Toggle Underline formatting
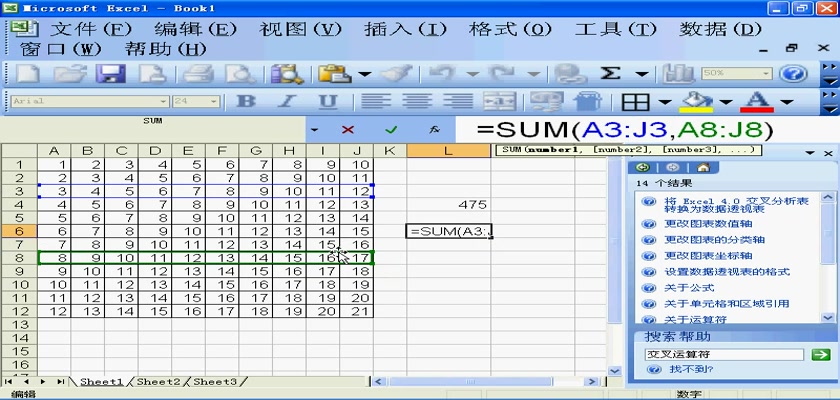Viewport: 840px width, 400px height. [326, 102]
